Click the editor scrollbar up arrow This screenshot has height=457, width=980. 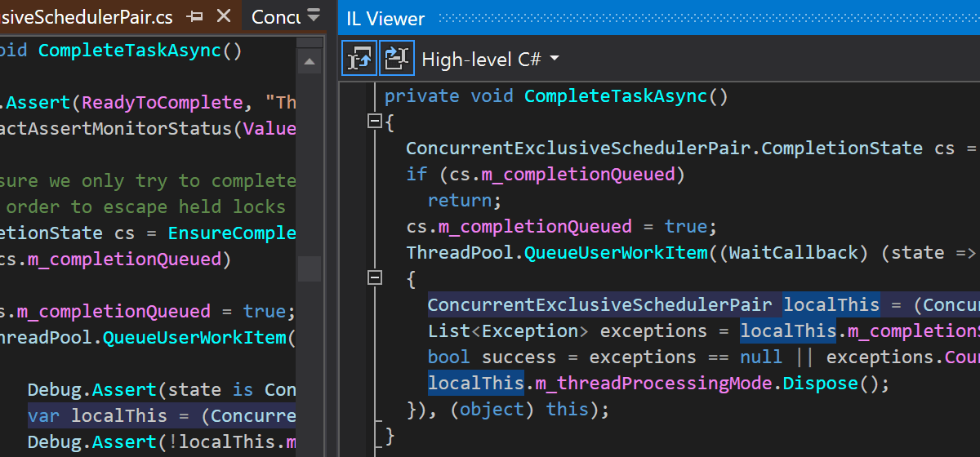[310, 62]
